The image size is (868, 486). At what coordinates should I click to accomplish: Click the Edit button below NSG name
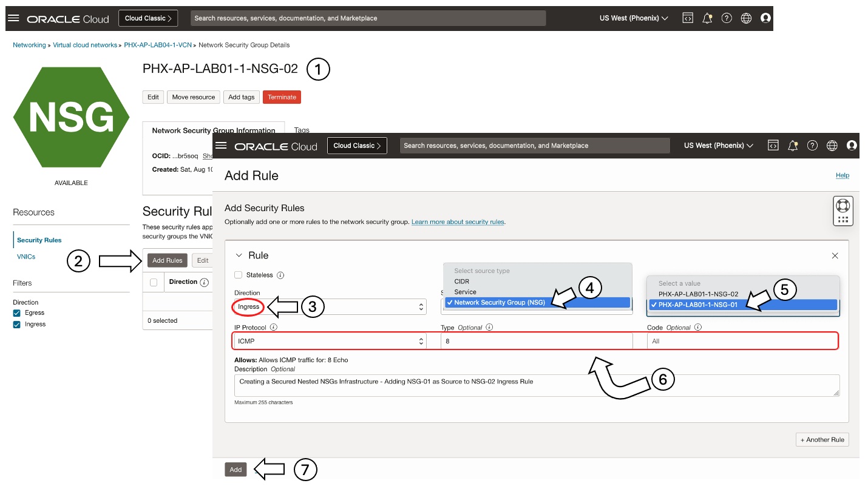click(x=153, y=97)
